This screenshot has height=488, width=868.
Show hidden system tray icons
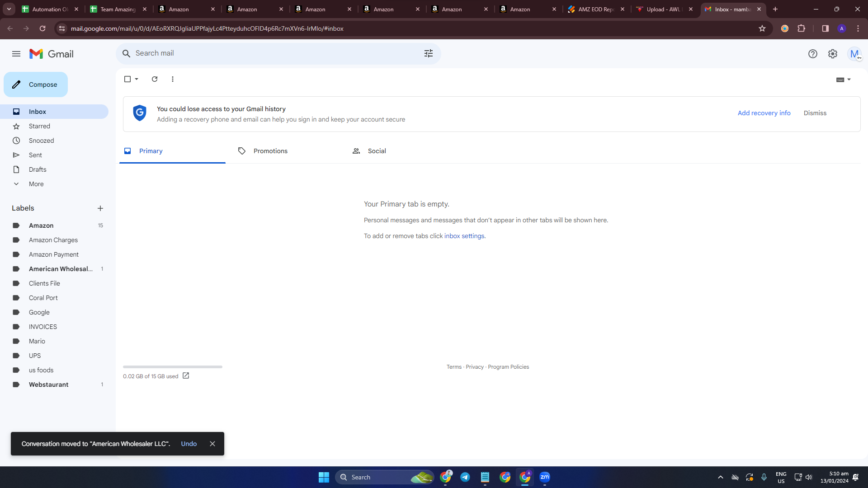(721, 477)
